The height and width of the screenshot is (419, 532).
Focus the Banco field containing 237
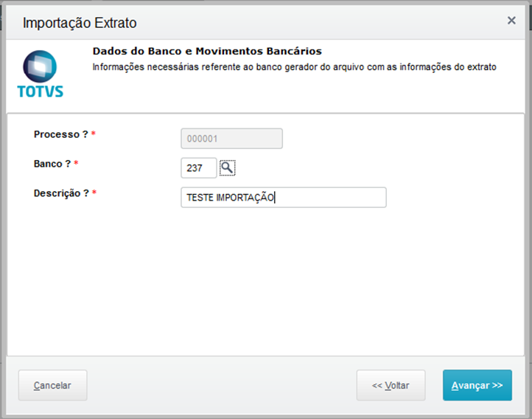pyautogui.click(x=198, y=168)
